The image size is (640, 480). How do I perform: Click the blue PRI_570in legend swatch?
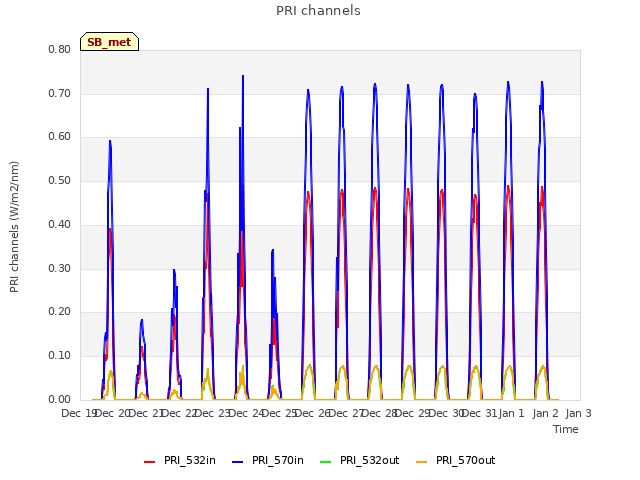click(x=238, y=462)
